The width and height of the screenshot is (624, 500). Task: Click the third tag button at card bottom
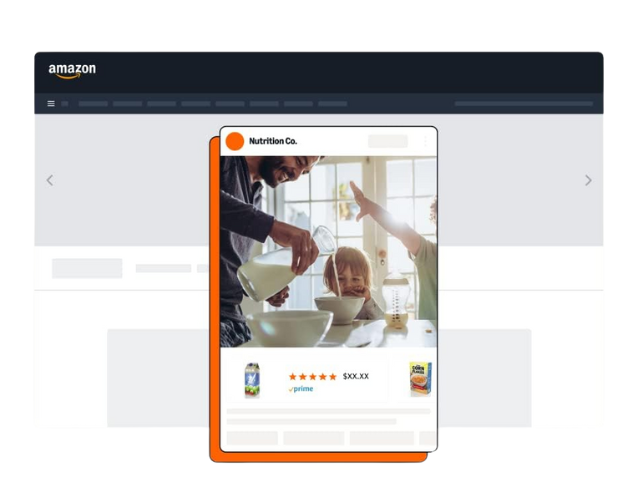pos(381,438)
